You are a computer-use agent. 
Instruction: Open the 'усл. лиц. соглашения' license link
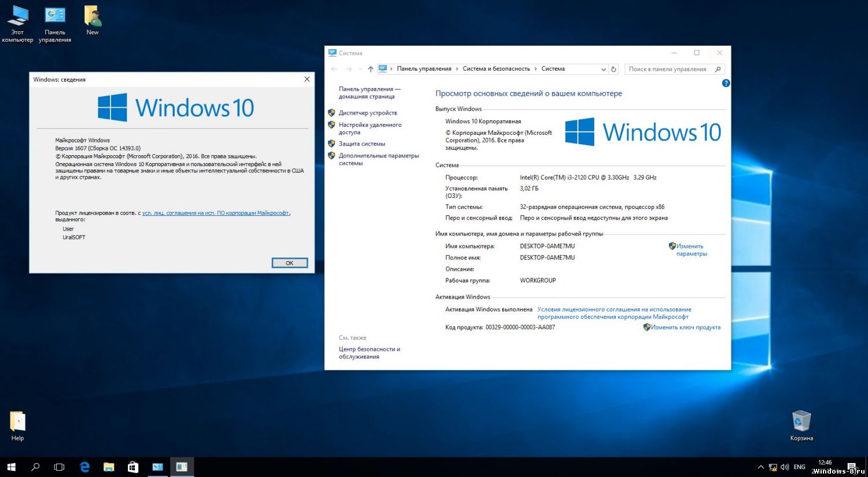216,213
